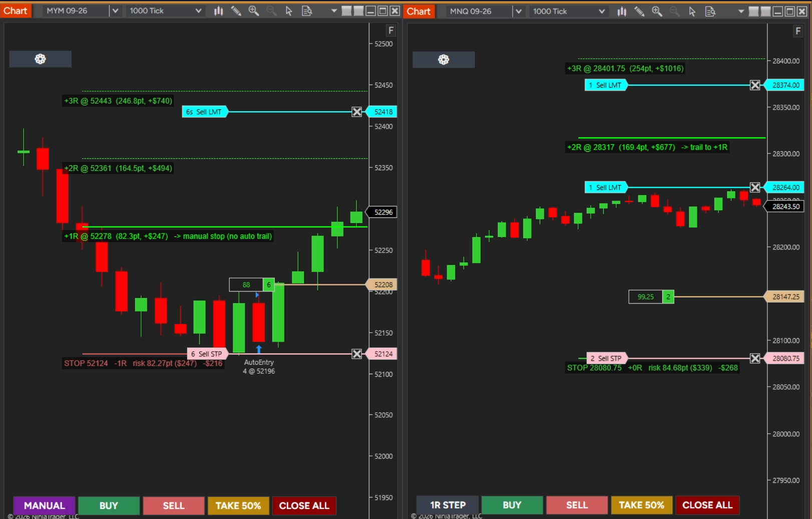This screenshot has height=519, width=812.
Task: Click the +2R @ 28317 trail label
Action: pos(647,147)
